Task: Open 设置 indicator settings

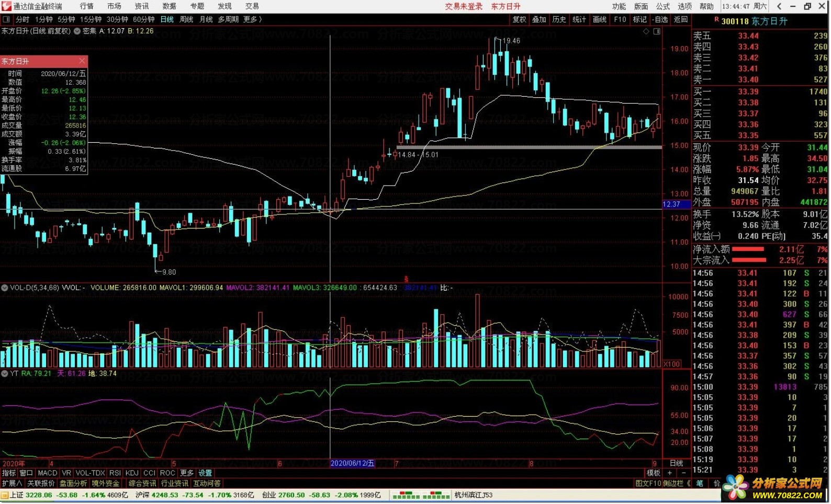Action: [205, 473]
